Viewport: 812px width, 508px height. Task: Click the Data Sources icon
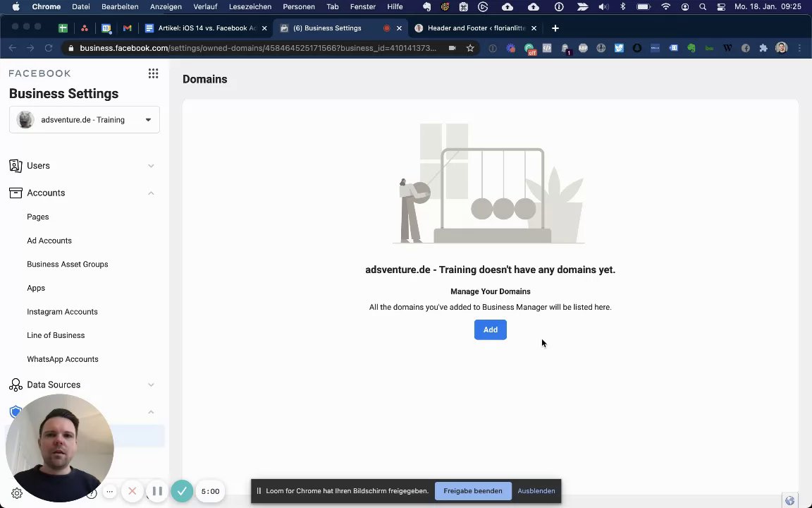pyautogui.click(x=16, y=385)
